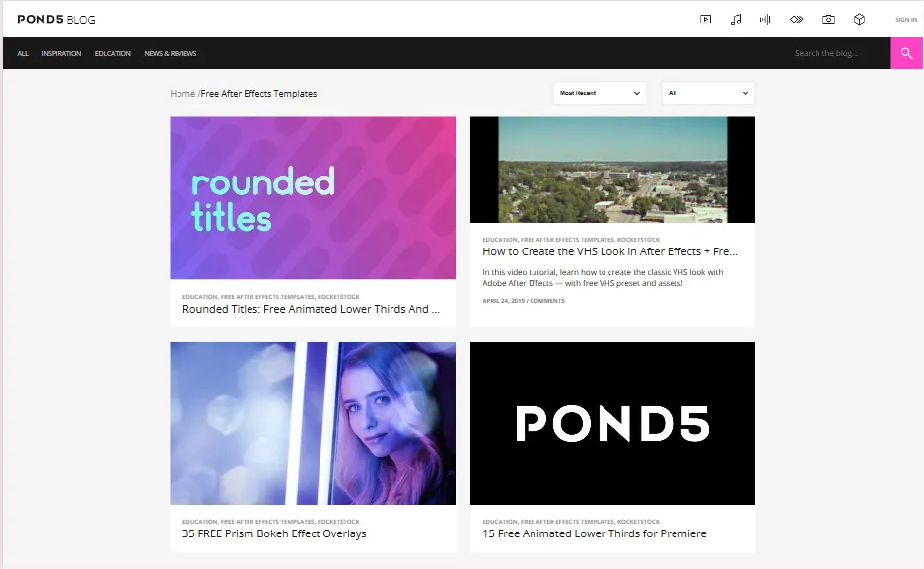Click the Sign In link
Viewport: 924px width, 569px height.
click(905, 20)
